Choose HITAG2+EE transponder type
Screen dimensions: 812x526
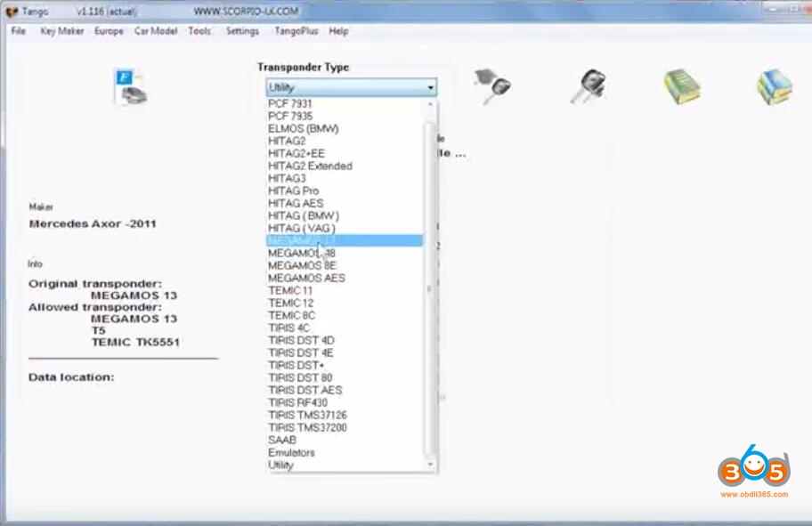345,153
